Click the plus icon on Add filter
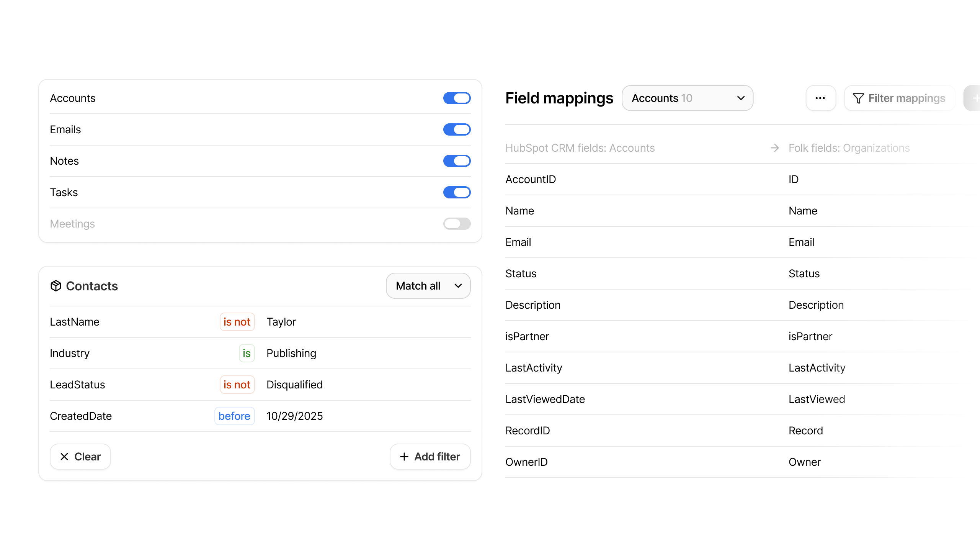Screen dimensions: 980x560 tap(404, 457)
